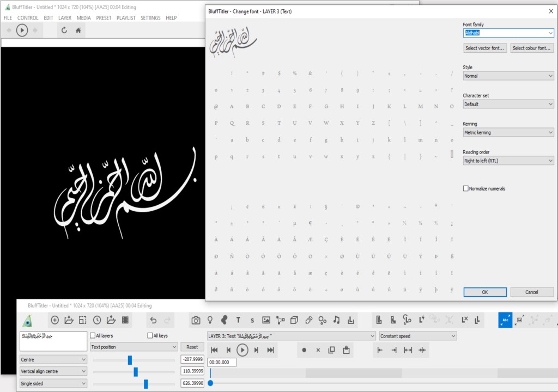Click the plasma blob layer icon
558x392 pixels.
(224, 320)
